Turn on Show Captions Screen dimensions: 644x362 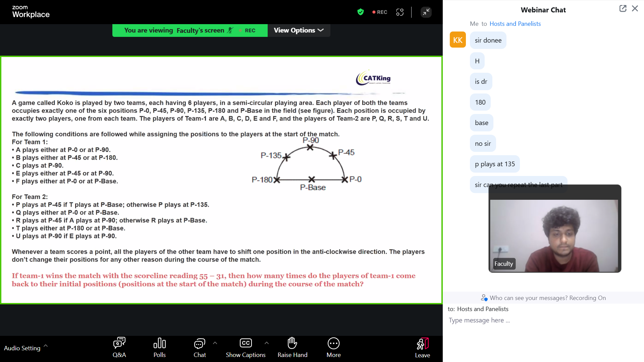pos(246,348)
